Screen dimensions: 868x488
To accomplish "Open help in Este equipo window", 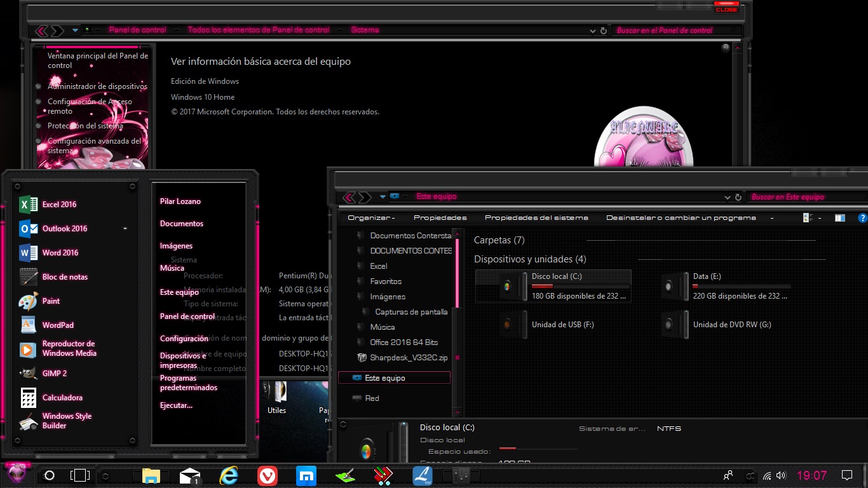I will tap(862, 218).
